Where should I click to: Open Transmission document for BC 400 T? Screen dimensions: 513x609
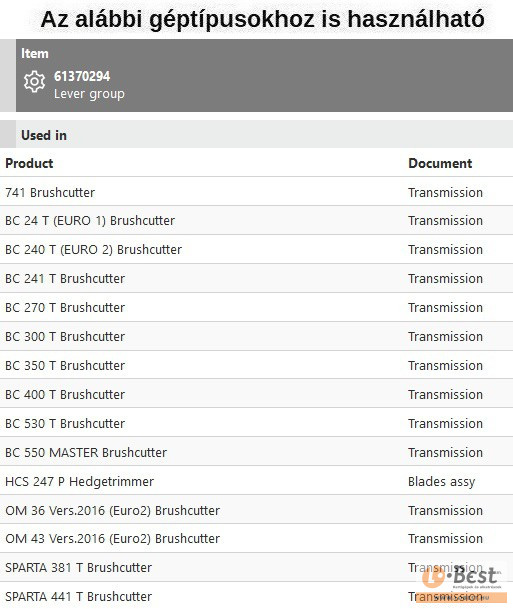point(445,395)
